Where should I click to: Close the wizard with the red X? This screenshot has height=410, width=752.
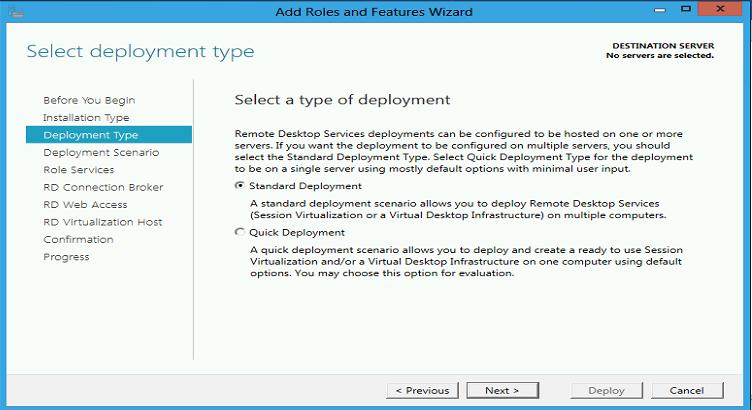coord(720,9)
